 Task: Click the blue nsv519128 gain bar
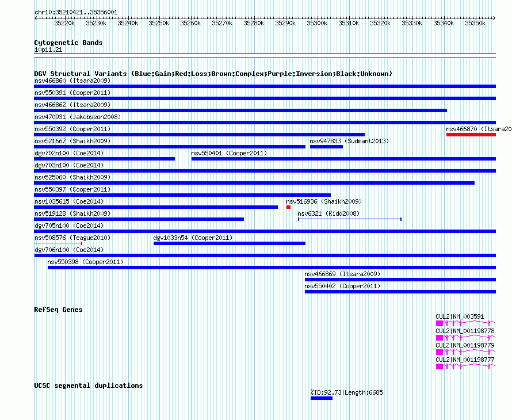click(x=139, y=219)
